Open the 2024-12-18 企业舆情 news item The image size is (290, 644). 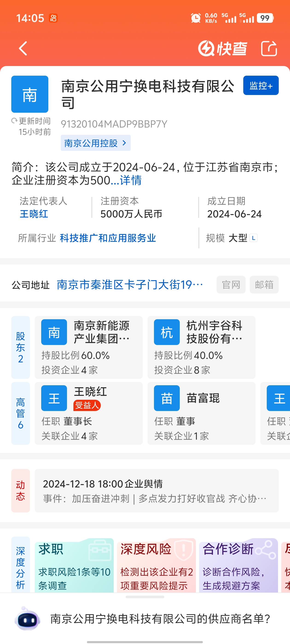click(x=157, y=491)
